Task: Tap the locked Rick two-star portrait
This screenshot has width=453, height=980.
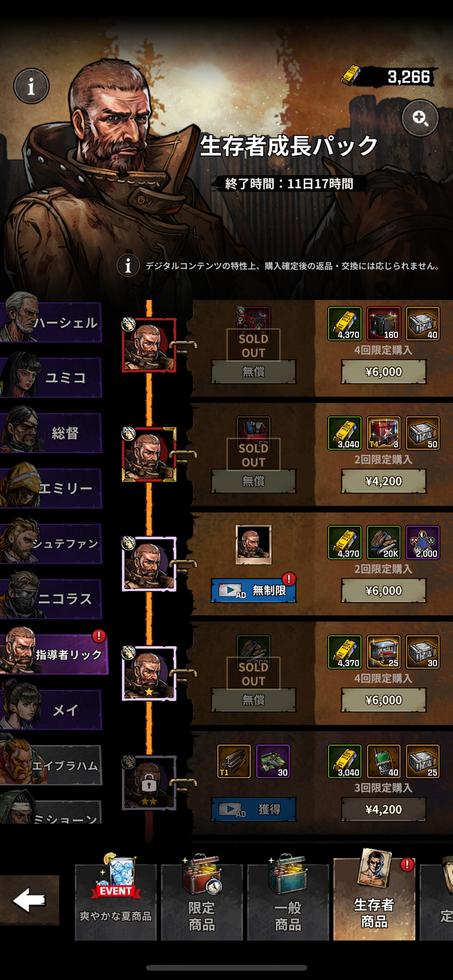Action: point(149,783)
